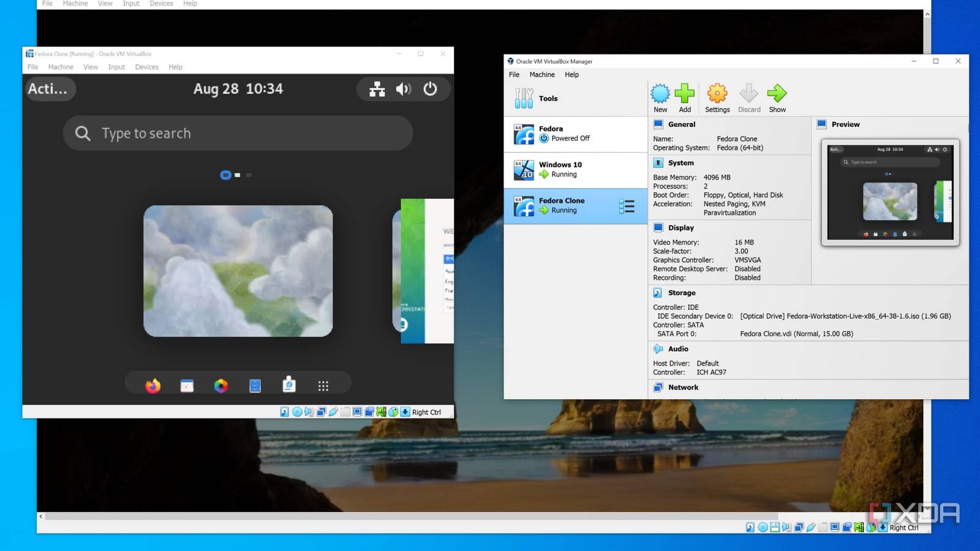Screen dimensions: 980x551
Task: Select the second workspace thumbnail in Fedora
Action: (423, 271)
